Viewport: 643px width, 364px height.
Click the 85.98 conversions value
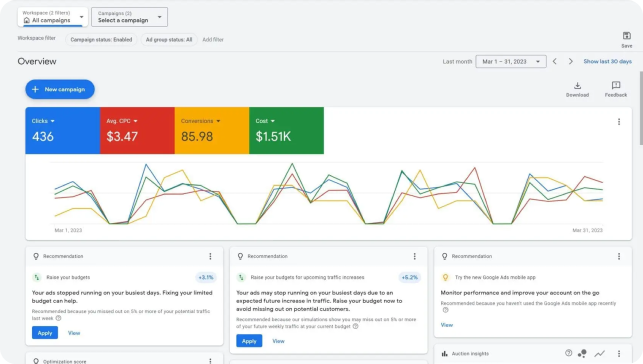[x=197, y=136]
